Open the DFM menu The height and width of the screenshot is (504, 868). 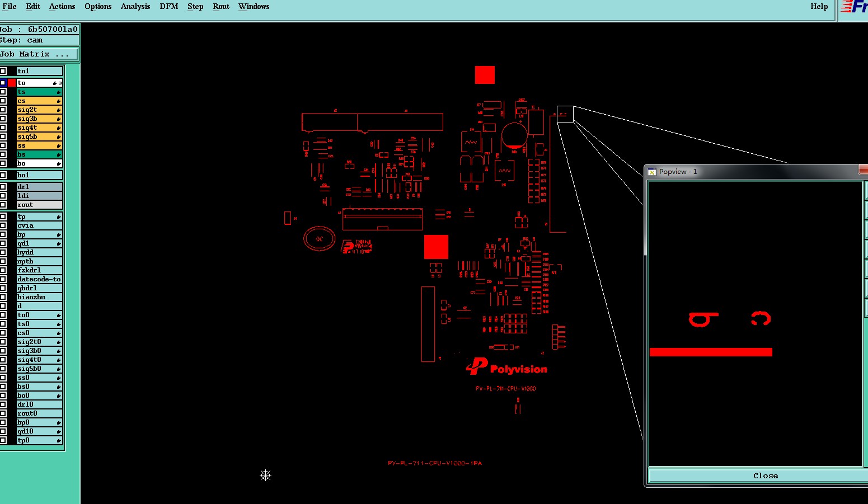[168, 7]
